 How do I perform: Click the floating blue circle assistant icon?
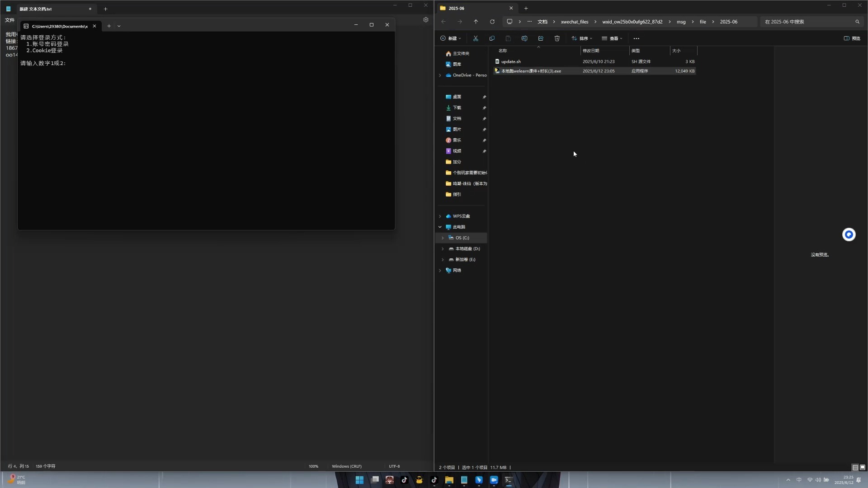pyautogui.click(x=849, y=235)
